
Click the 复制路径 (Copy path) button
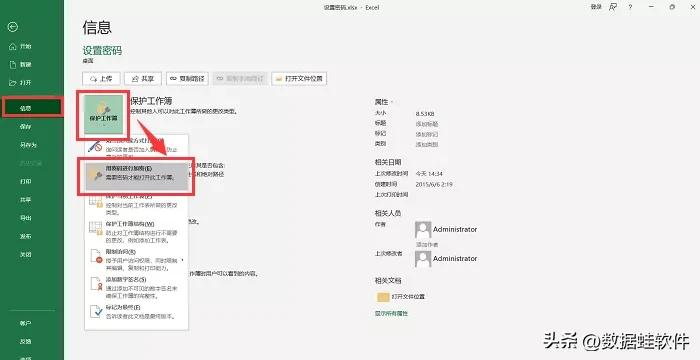click(x=188, y=79)
